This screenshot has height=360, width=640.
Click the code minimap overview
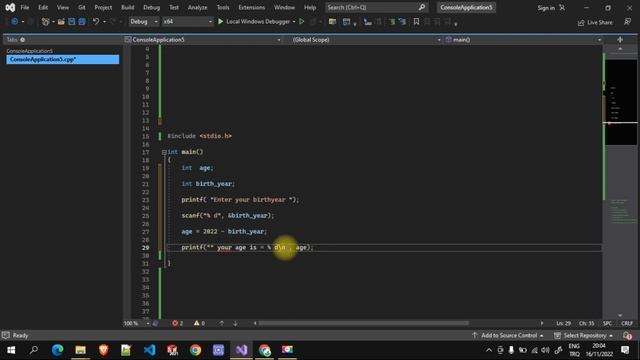pos(621,102)
